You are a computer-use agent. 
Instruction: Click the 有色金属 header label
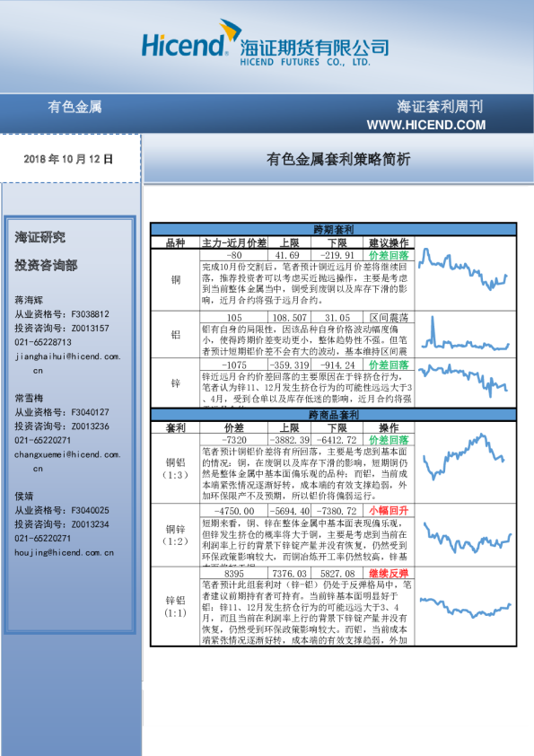click(74, 107)
